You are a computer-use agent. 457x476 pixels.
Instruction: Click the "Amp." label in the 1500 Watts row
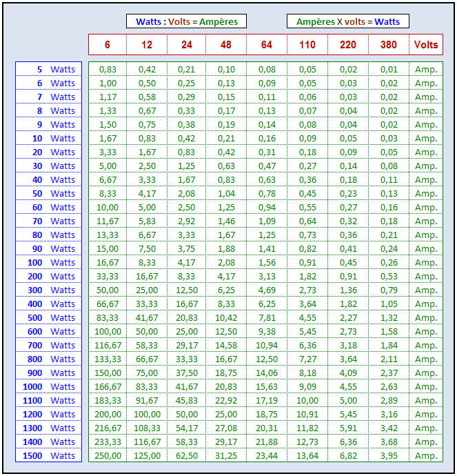(426, 456)
